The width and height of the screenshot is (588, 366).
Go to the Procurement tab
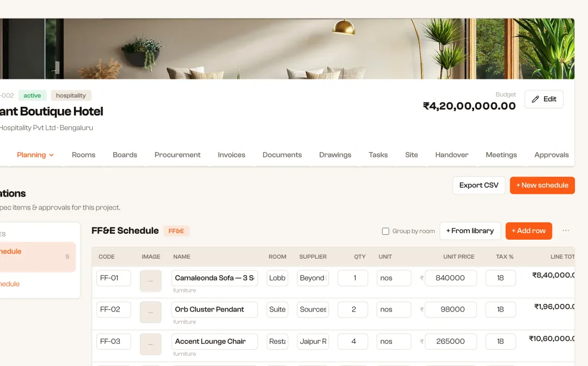177,155
